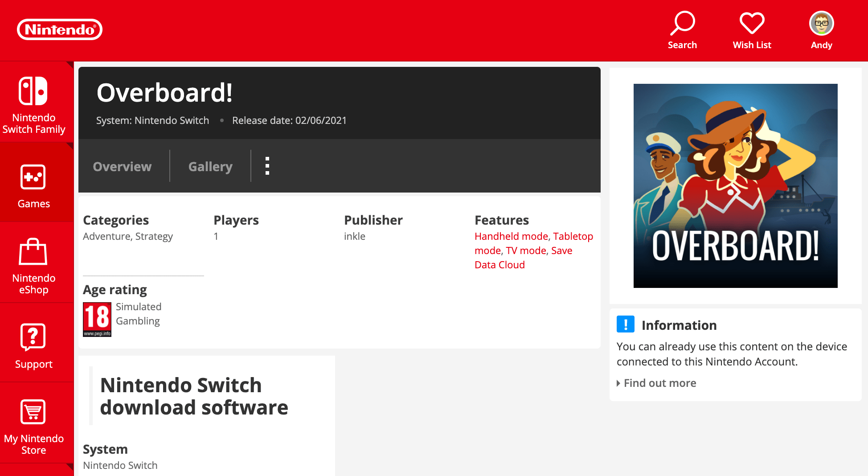Click the Search label in header
868x476 pixels.
tap(682, 45)
